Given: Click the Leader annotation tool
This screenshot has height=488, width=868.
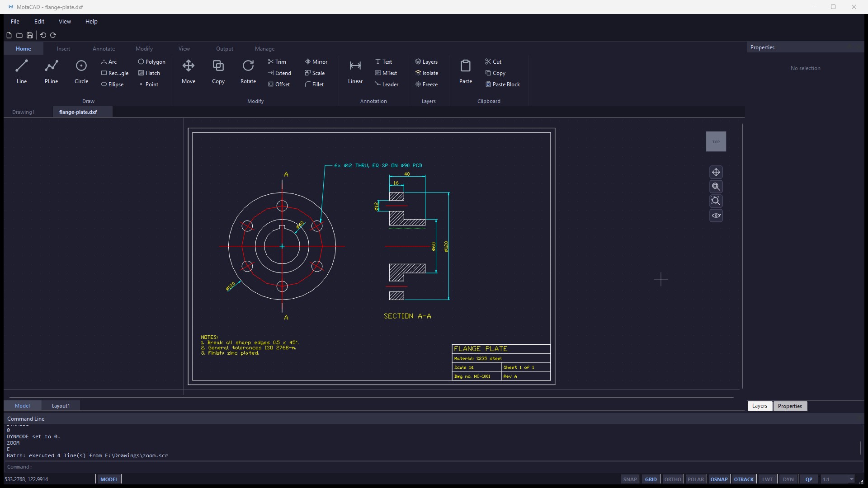Looking at the screenshot, I should 387,84.
